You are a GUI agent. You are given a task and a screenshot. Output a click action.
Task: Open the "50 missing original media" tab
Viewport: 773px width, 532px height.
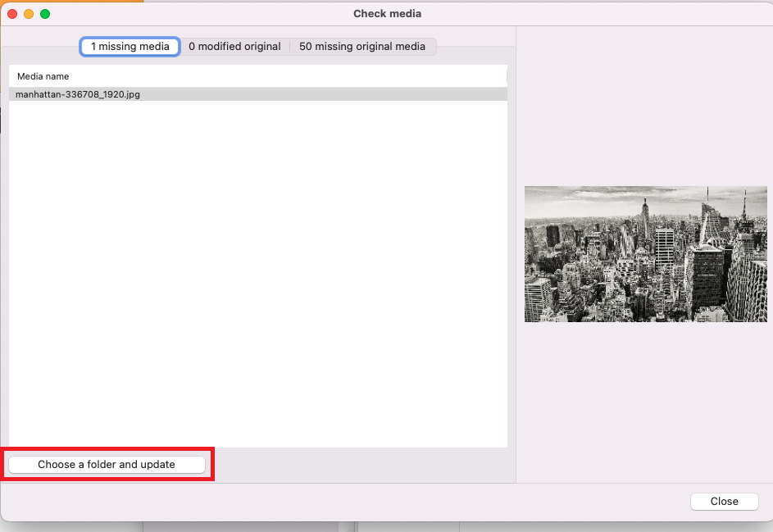pos(361,47)
